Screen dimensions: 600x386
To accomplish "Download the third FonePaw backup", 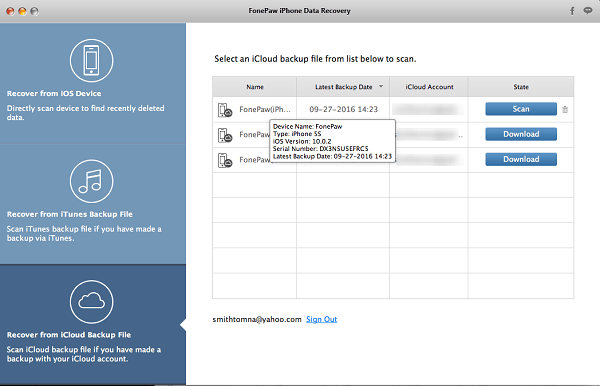I will [521, 160].
